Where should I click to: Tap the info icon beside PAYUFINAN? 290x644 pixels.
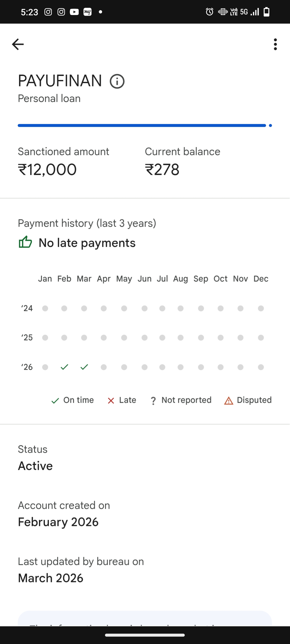(x=117, y=81)
